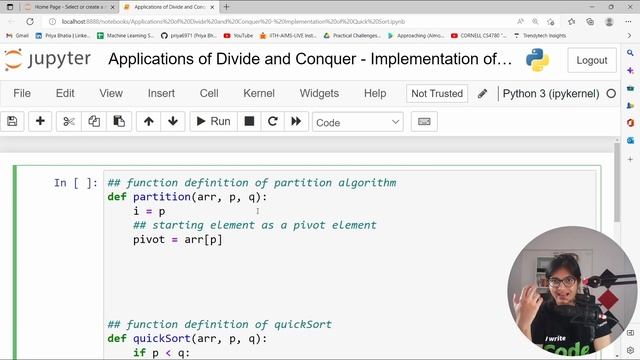Open the Approaching (Almost) bookmark

(x=416, y=36)
